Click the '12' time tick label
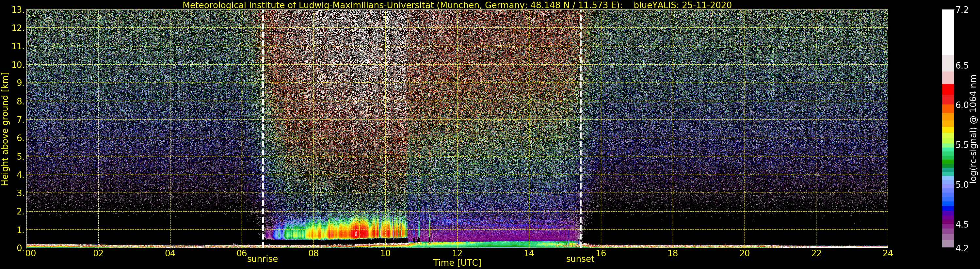The width and height of the screenshot is (980, 269). (457, 253)
